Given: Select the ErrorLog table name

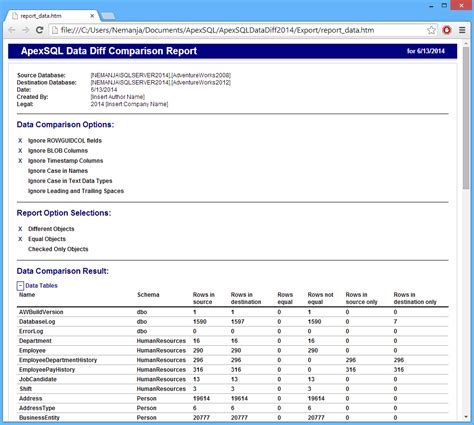Looking at the screenshot, I should 31,331.
